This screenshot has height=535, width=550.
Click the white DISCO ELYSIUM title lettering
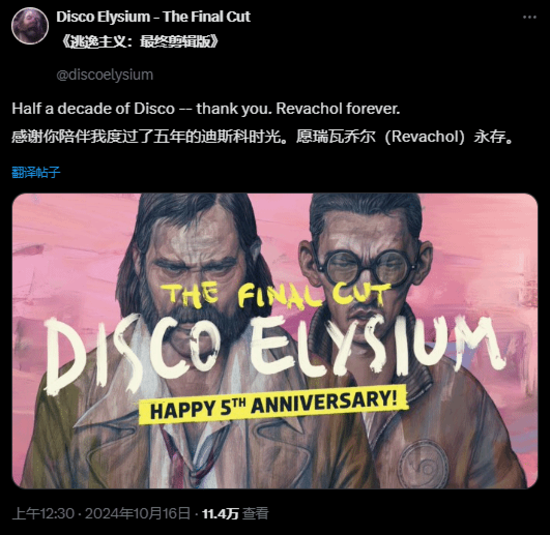pyautogui.click(x=275, y=352)
